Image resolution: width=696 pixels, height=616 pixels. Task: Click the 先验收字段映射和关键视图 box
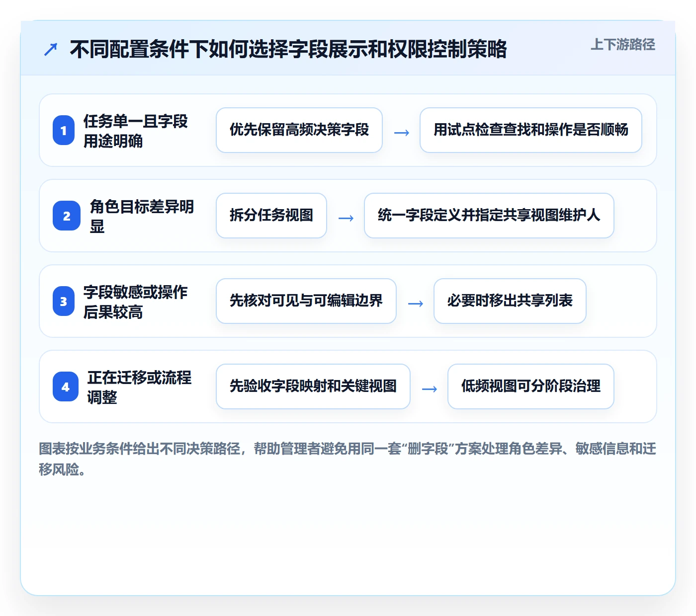click(x=313, y=386)
